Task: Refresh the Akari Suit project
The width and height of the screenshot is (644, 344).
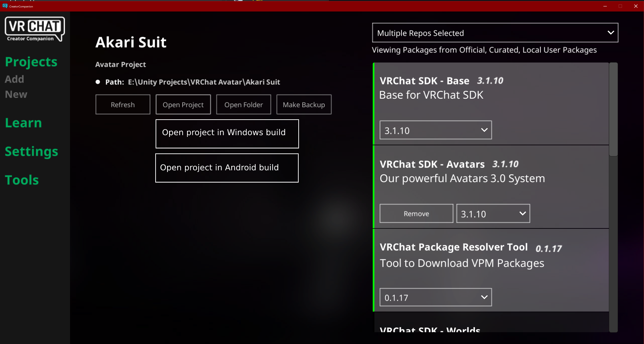Action: click(122, 104)
